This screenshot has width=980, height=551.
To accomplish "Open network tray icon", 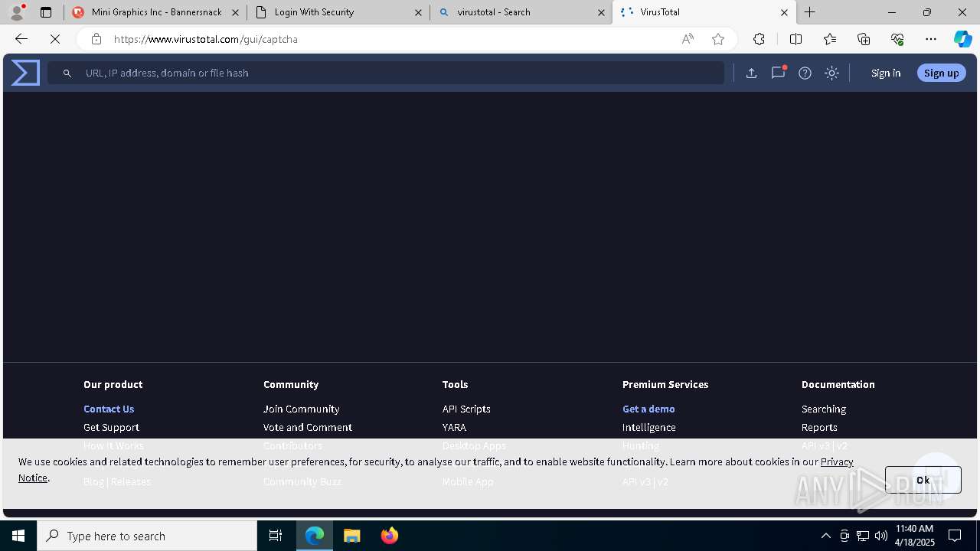I will (x=863, y=536).
